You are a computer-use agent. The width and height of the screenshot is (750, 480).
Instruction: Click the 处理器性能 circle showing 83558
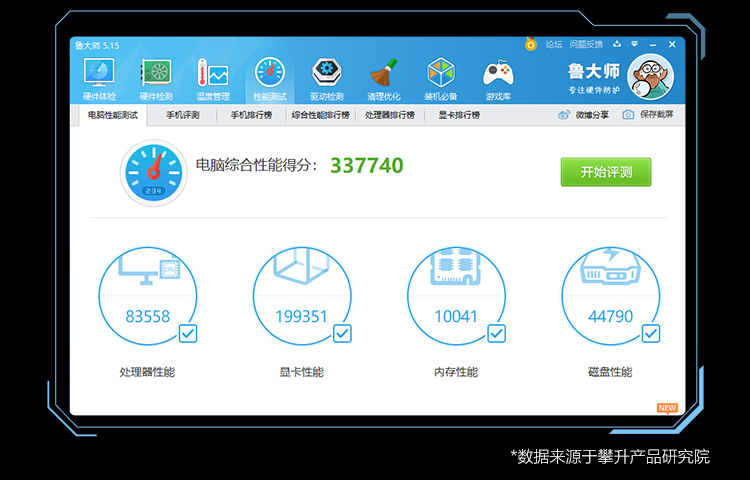click(148, 296)
